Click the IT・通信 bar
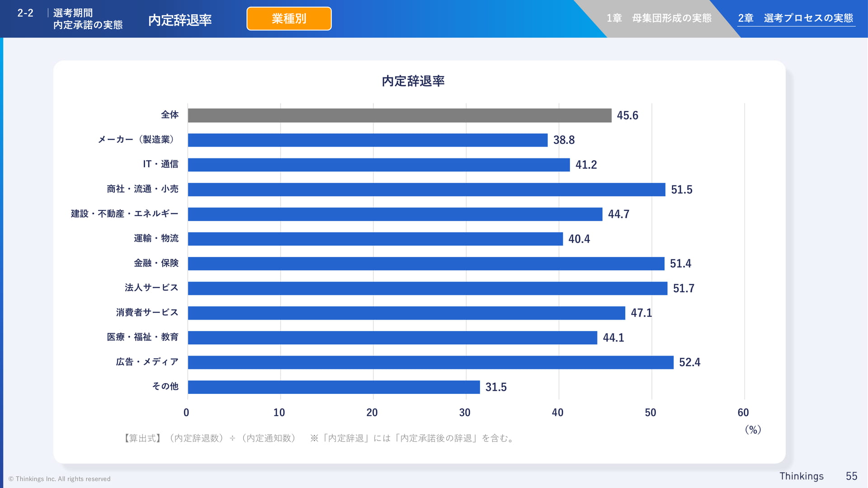Viewport: 868px width, 488px height. [379, 165]
